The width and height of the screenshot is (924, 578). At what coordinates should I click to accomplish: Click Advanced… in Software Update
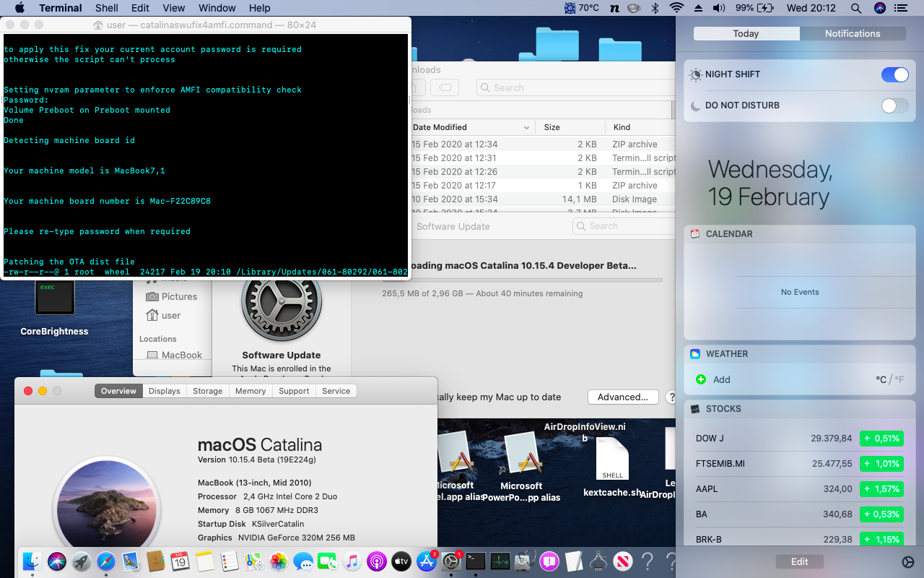(623, 397)
